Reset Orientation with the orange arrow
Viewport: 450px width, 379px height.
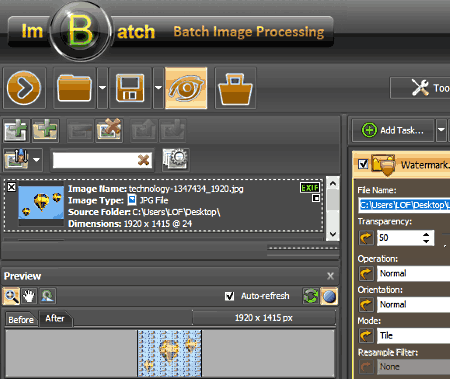(366, 305)
